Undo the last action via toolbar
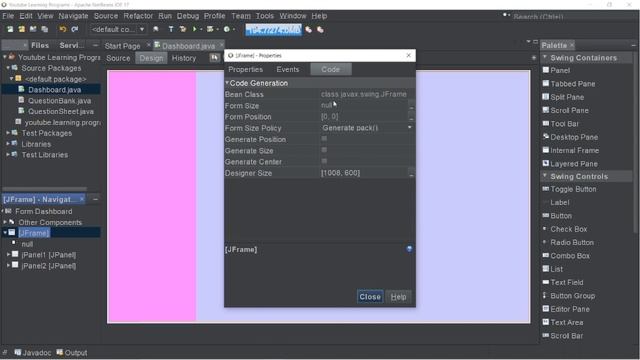 (x=62, y=29)
